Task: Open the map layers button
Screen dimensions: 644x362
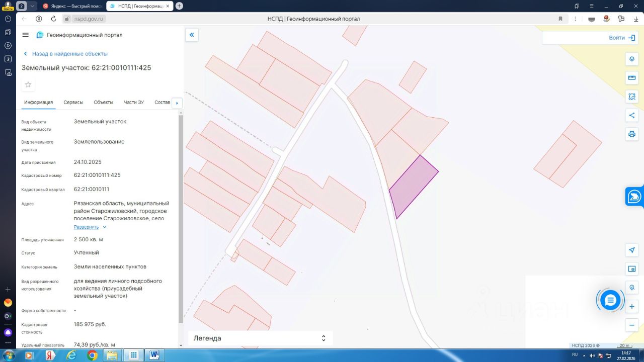Action: click(x=632, y=59)
